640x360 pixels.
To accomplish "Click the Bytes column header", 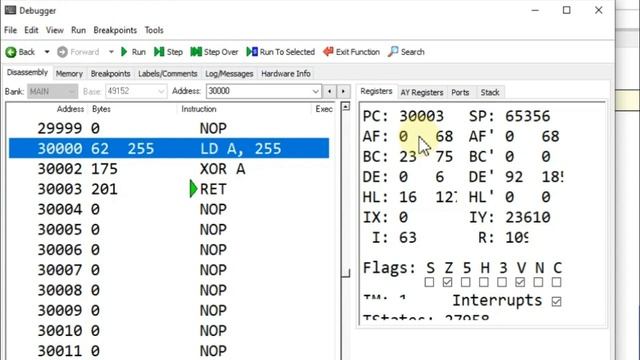I will coord(101,109).
